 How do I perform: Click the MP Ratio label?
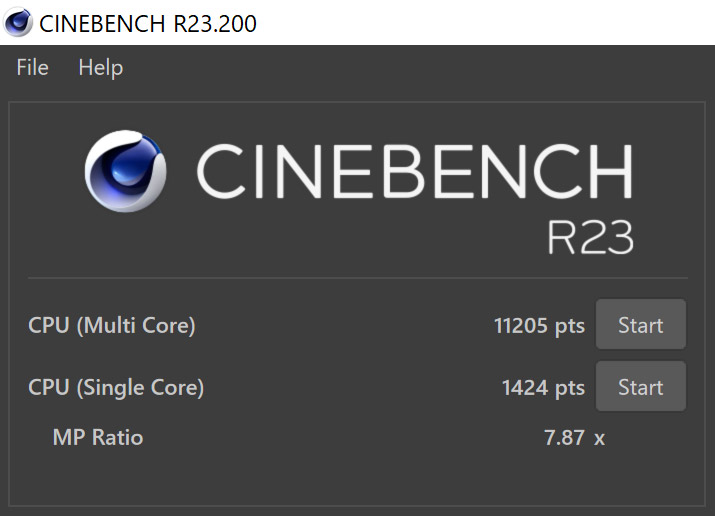pos(98,437)
